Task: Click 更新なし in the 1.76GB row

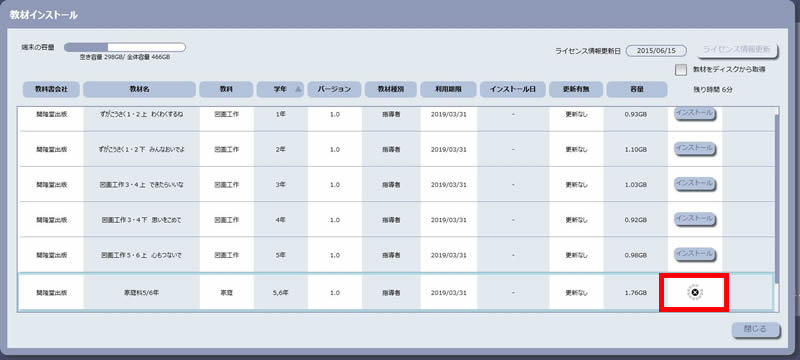Action: pyautogui.click(x=577, y=293)
